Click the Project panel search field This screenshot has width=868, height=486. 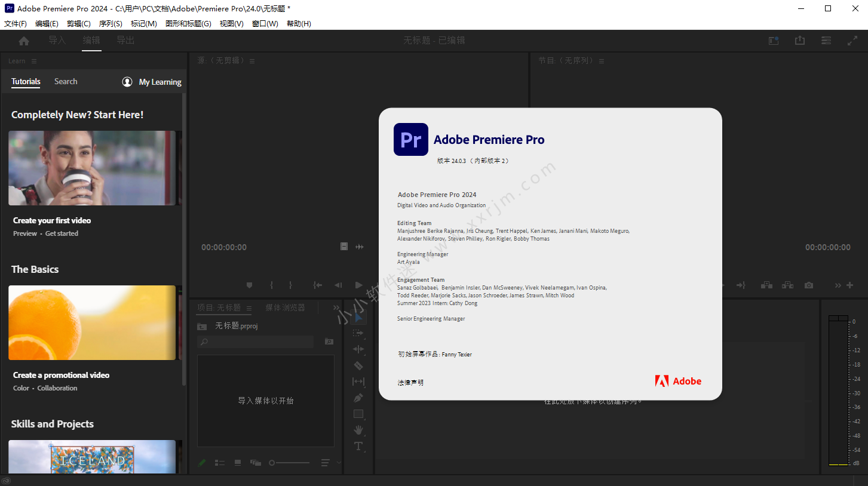click(256, 342)
